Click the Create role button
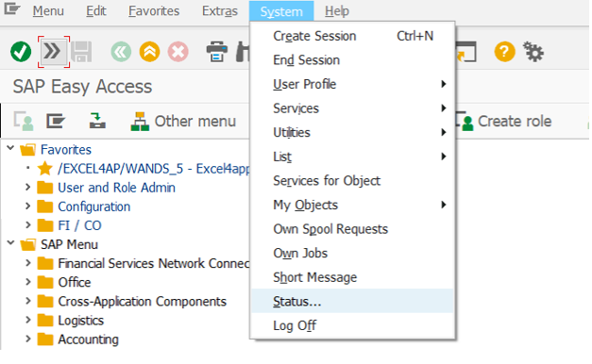 (504, 122)
